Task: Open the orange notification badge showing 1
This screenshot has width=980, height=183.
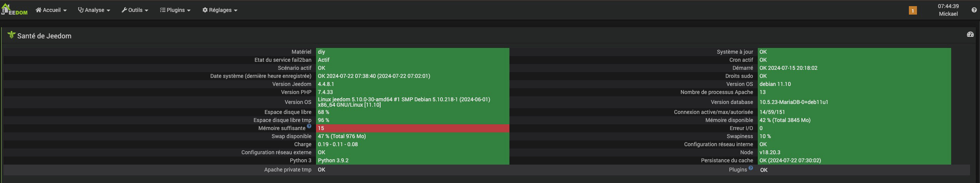Action: (912, 10)
